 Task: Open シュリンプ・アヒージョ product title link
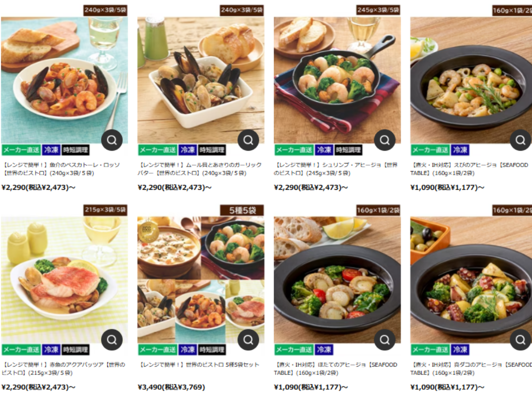[336, 169]
